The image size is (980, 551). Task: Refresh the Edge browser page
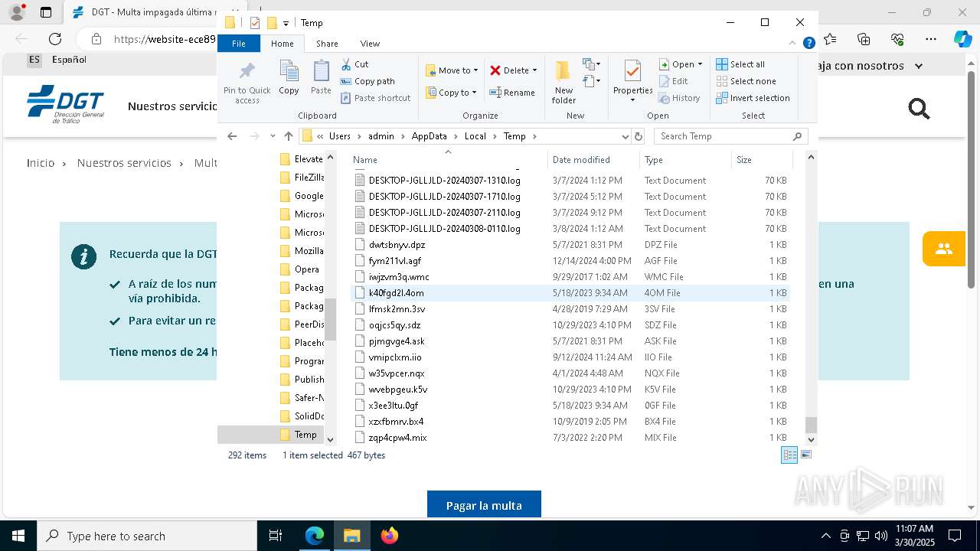(x=55, y=39)
